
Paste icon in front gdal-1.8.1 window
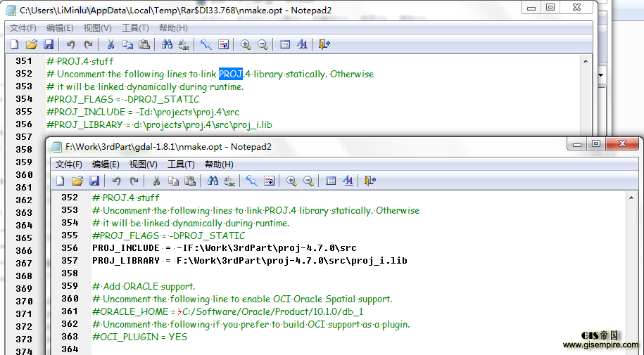pyautogui.click(x=190, y=181)
